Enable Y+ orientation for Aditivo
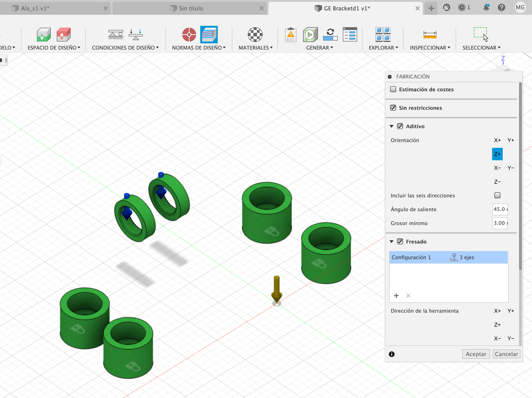This screenshot has width=532, height=398. tap(511, 140)
